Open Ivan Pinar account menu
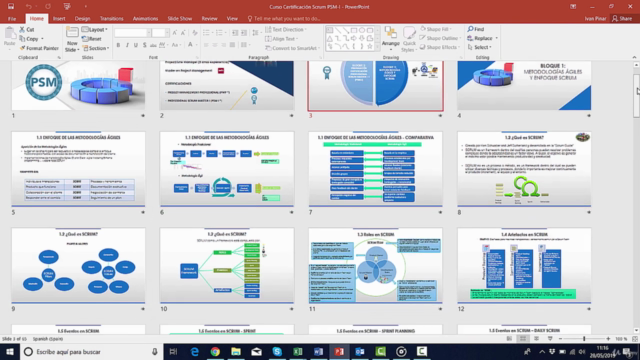 (x=595, y=18)
